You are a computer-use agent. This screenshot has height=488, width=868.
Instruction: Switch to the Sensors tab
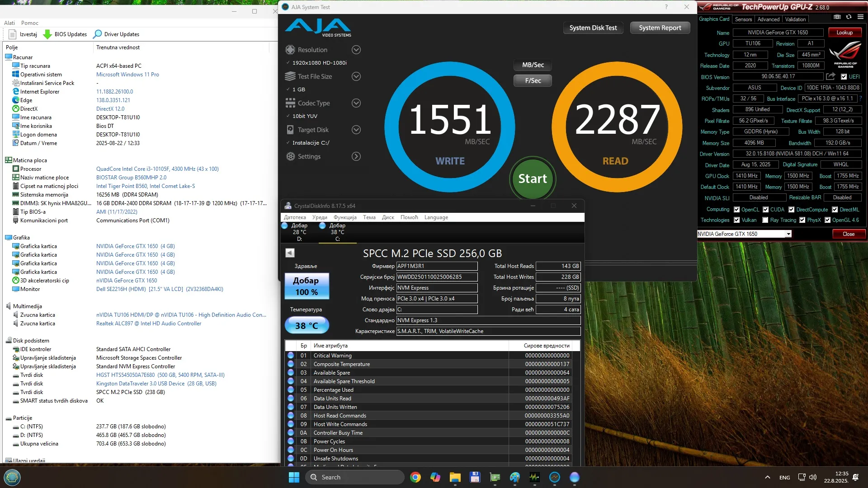(743, 19)
